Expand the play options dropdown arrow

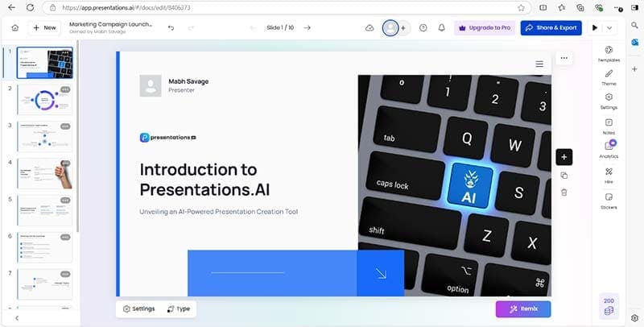609,28
